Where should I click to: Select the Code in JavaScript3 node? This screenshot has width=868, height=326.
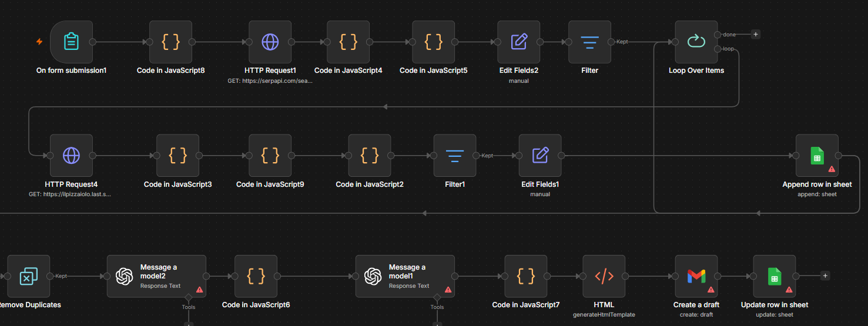(177, 156)
